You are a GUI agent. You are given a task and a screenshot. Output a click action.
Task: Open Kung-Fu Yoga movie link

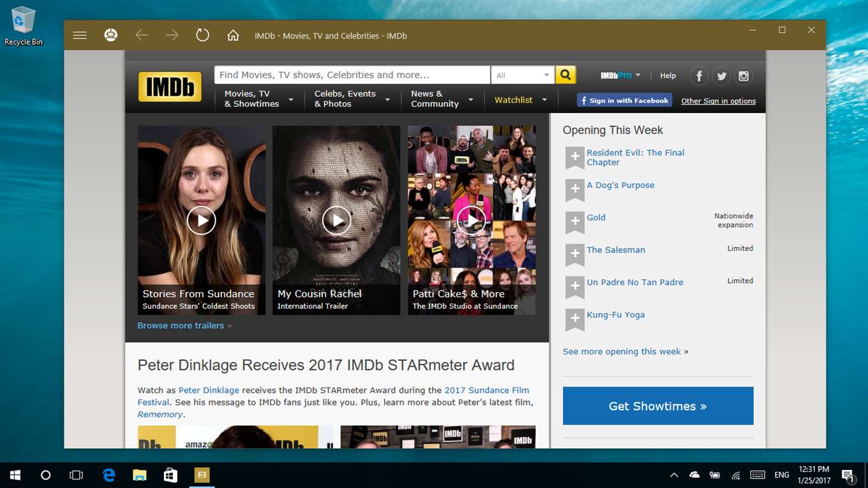[x=615, y=314]
